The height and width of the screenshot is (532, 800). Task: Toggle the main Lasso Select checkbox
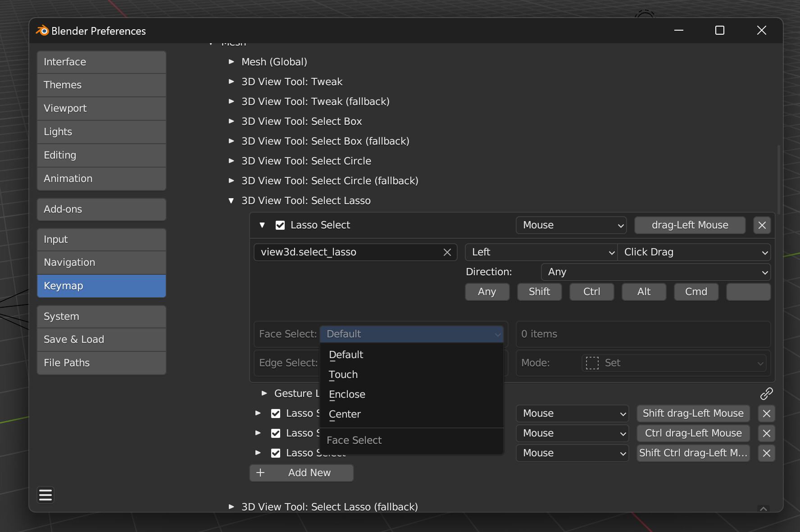[280, 225]
